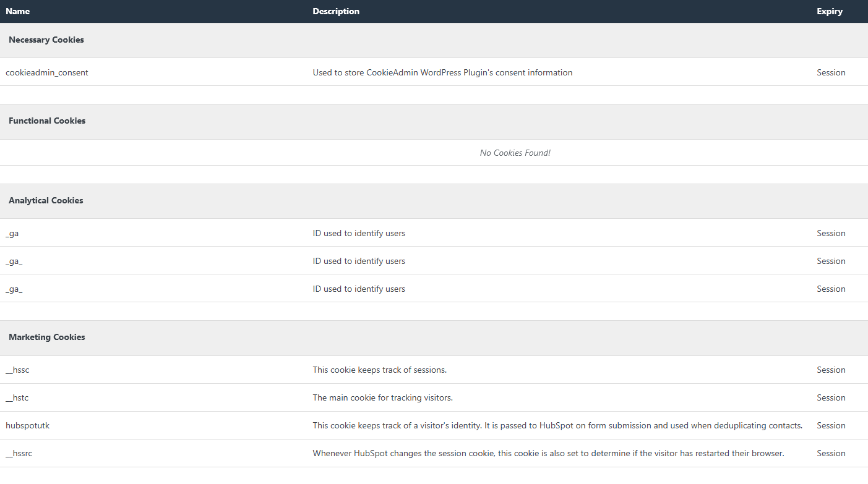Screen dimensions: 868x484
Task: Click the _ga cookie name without trailing underscore
Action: click(x=12, y=233)
